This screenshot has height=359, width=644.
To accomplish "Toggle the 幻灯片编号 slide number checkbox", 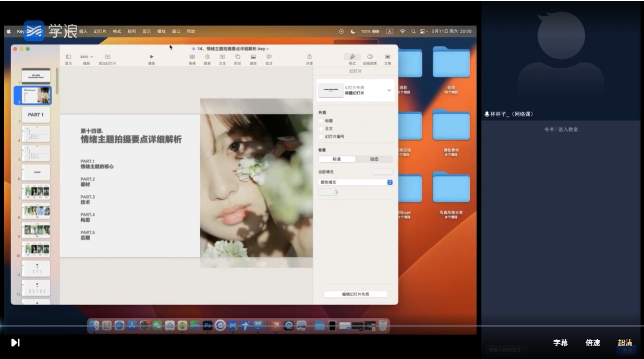I will click(321, 137).
